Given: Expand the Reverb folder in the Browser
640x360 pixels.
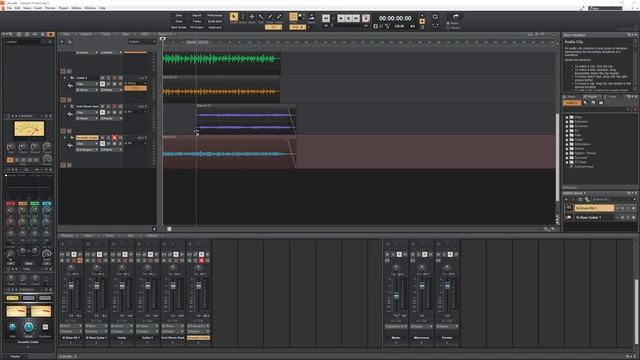Looking at the screenshot, I should pyautogui.click(x=567, y=149).
